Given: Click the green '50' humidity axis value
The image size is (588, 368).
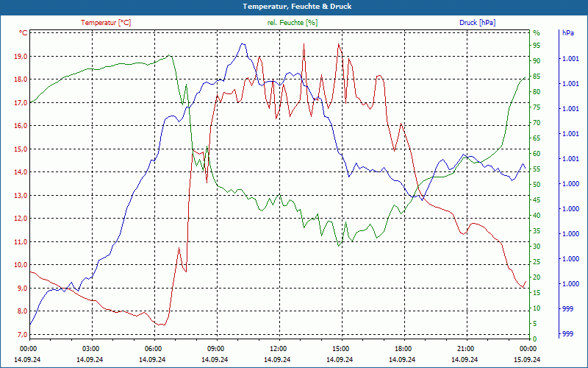Looking at the screenshot, I should pos(537,185).
